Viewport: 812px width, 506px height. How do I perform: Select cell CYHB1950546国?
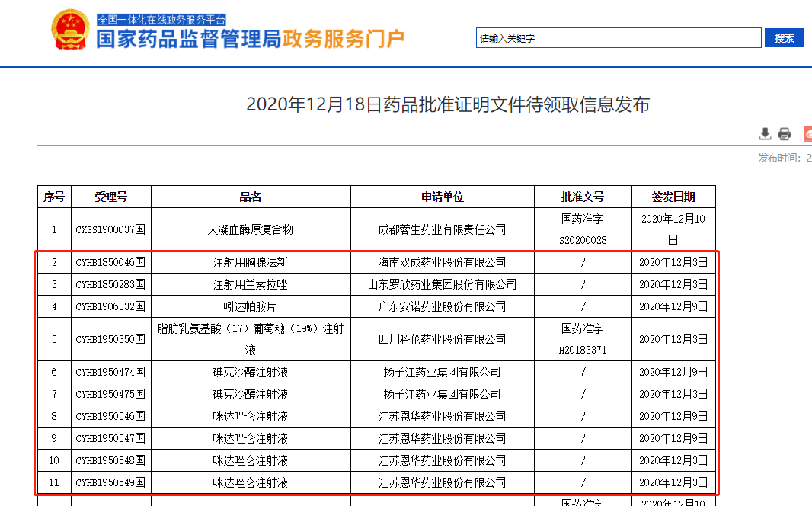click(x=110, y=416)
